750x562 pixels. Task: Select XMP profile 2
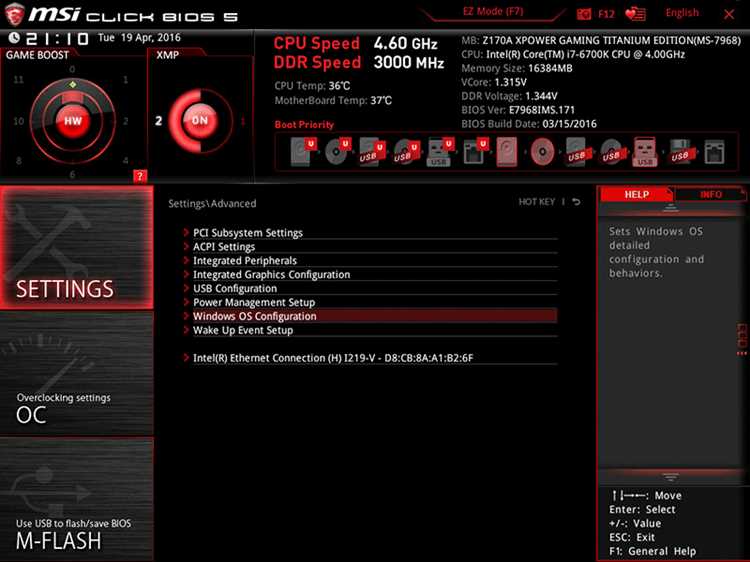point(158,121)
